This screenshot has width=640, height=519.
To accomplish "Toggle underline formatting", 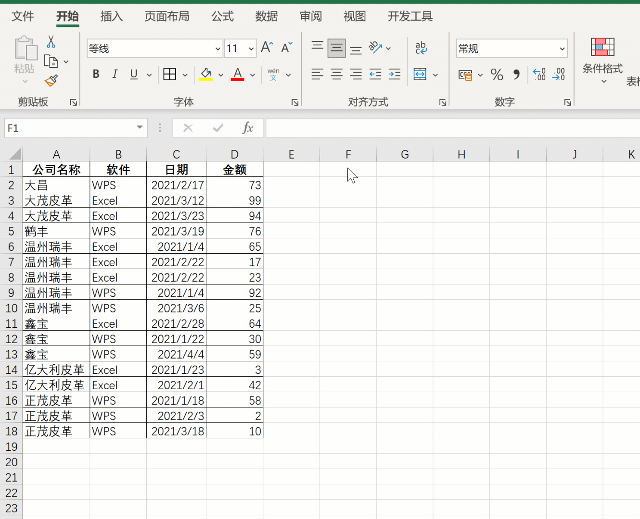I will pos(133,74).
